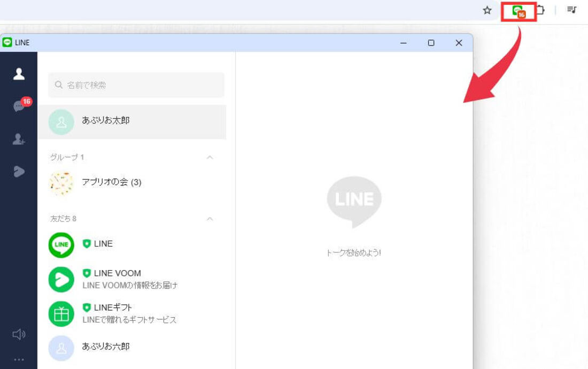Switch to the Friends tab in LINE sidebar
This screenshot has height=369, width=588.
tap(19, 73)
